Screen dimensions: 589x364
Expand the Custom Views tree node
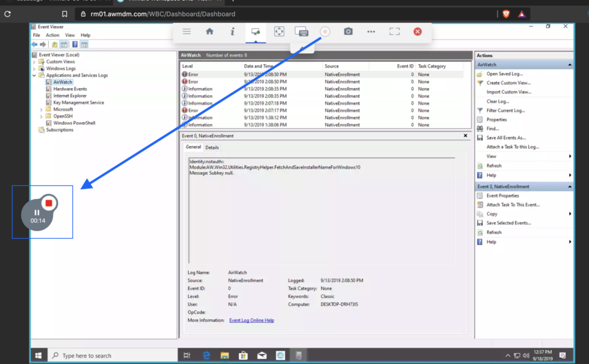click(x=34, y=62)
